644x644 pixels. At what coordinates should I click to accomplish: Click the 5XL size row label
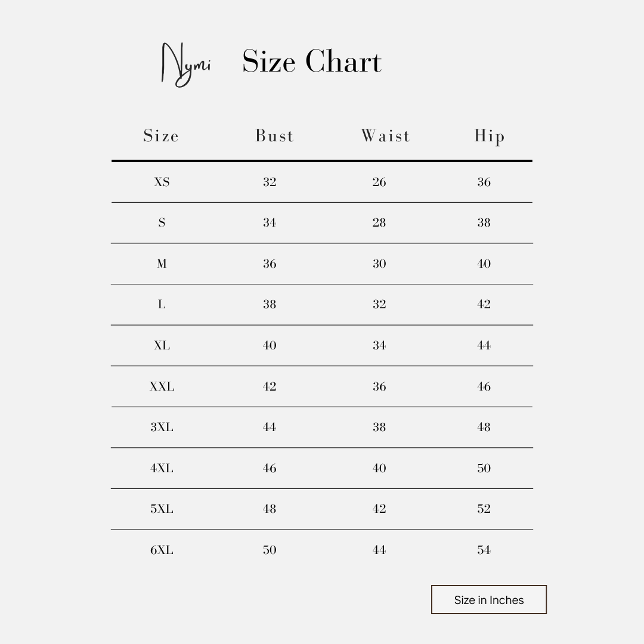[x=162, y=509]
